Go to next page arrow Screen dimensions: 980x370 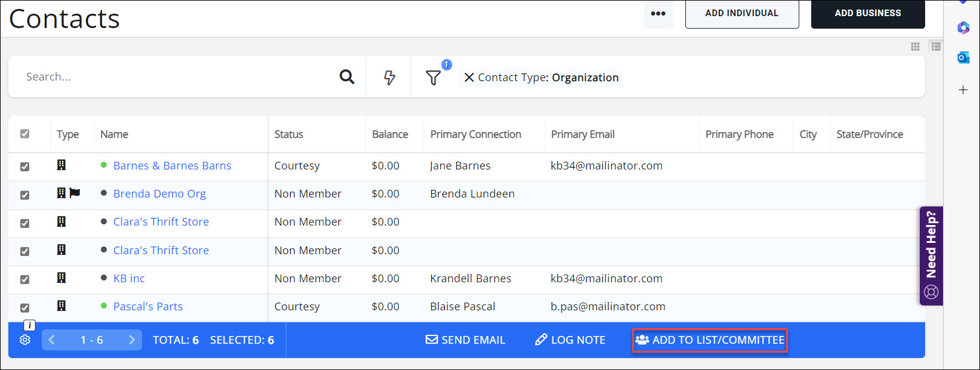coord(132,340)
